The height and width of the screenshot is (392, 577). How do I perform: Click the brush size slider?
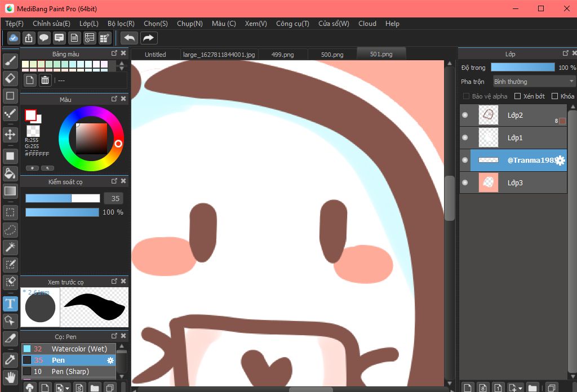63,198
